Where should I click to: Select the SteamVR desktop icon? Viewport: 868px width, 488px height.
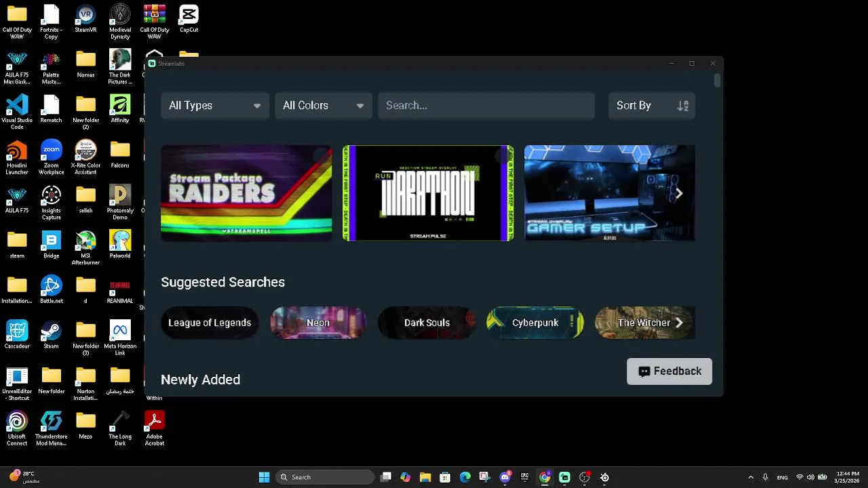[85, 20]
